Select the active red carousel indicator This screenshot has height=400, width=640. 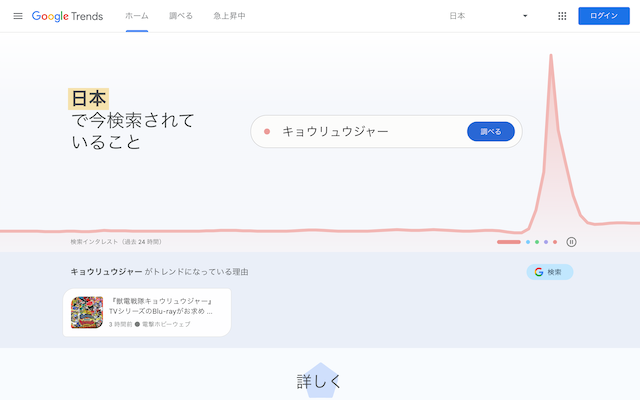tap(509, 242)
